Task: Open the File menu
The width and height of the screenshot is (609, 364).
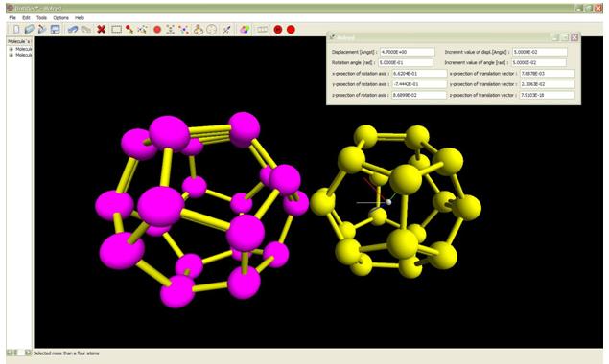Action: pos(12,18)
